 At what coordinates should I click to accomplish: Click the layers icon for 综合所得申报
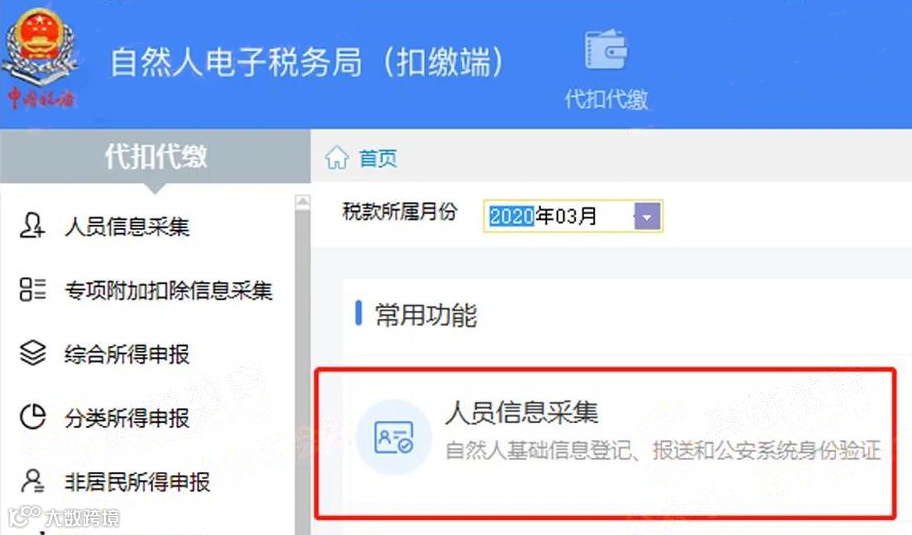(x=33, y=352)
